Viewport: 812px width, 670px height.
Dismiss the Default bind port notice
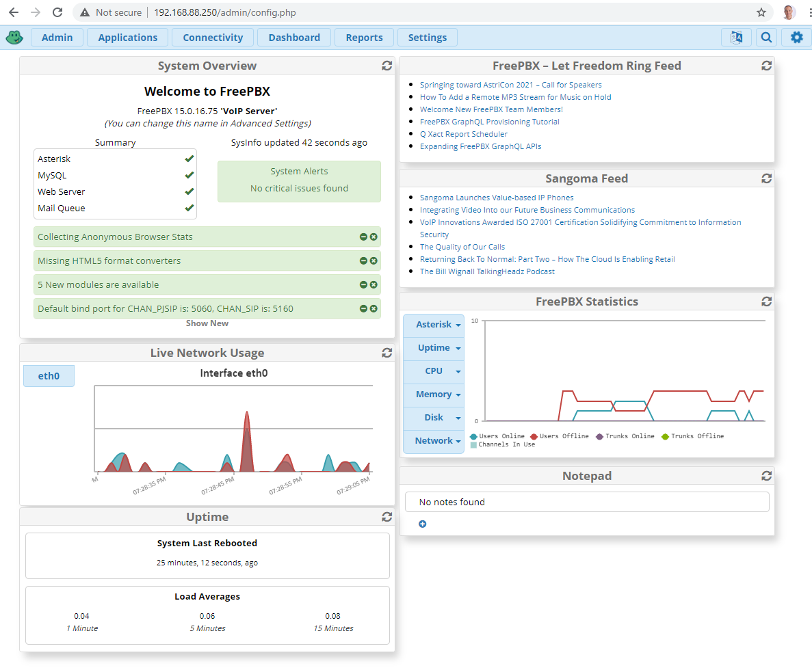tap(374, 308)
